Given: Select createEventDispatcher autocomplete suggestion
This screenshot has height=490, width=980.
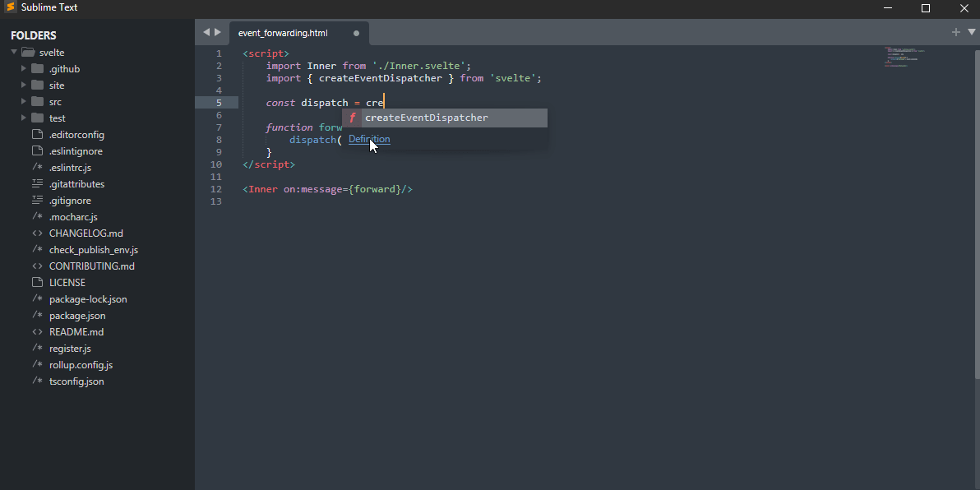Looking at the screenshot, I should (x=445, y=118).
